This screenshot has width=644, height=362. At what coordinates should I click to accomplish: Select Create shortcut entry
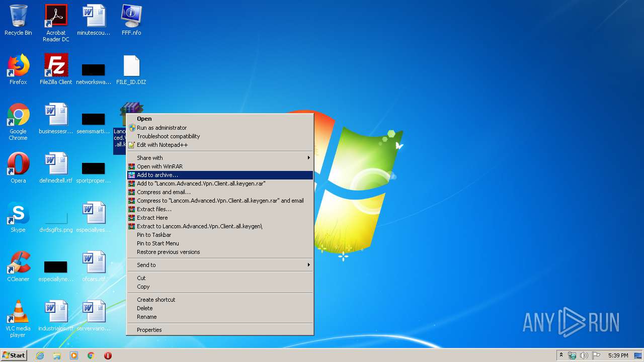[x=220, y=300]
